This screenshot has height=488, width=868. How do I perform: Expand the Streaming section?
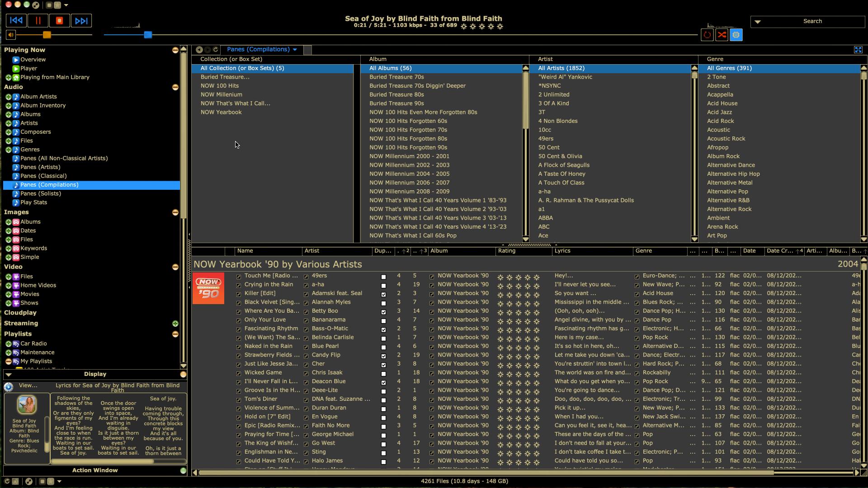[175, 324]
